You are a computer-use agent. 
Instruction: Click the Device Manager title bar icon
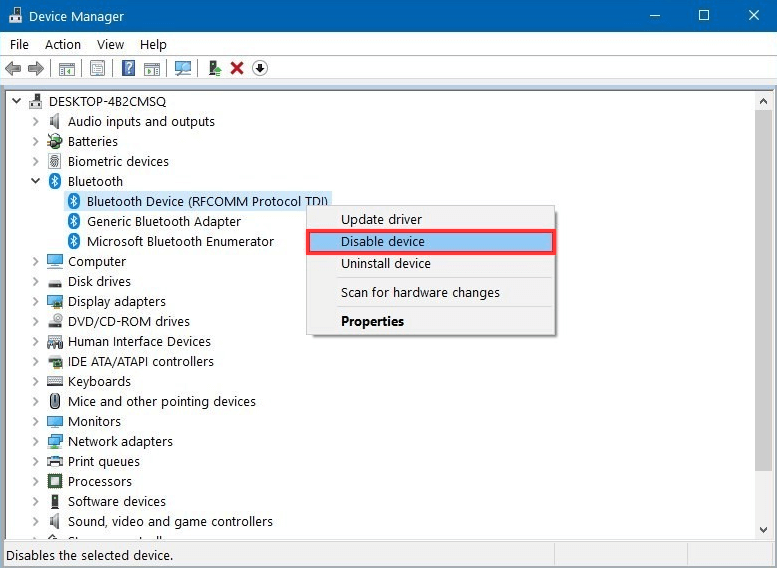tap(15, 15)
